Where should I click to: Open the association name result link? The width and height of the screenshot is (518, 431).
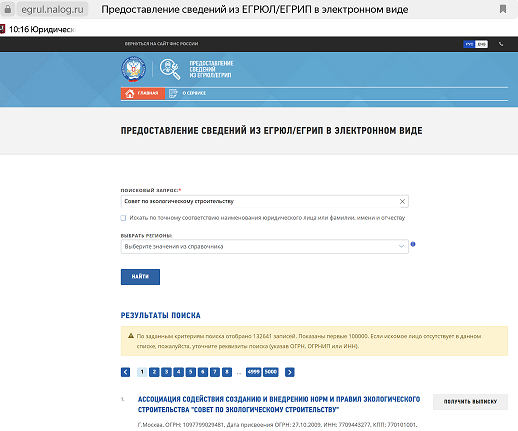(x=279, y=404)
